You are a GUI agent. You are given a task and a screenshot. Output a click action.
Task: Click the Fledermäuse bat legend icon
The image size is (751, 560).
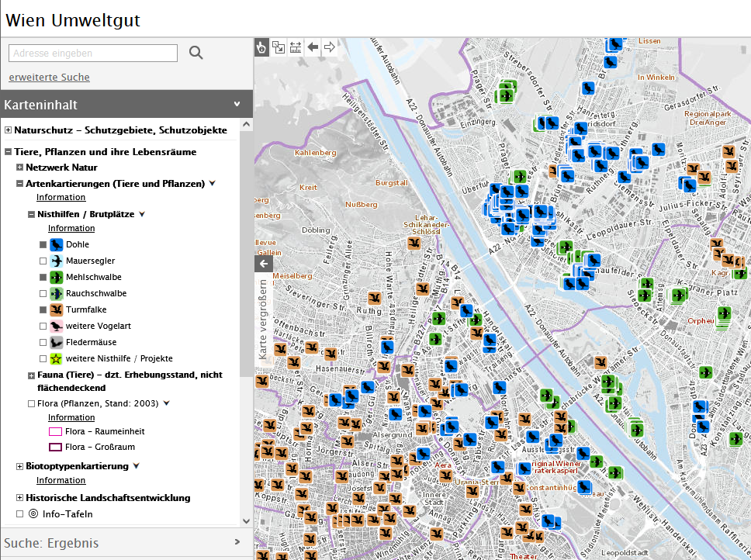click(x=56, y=342)
